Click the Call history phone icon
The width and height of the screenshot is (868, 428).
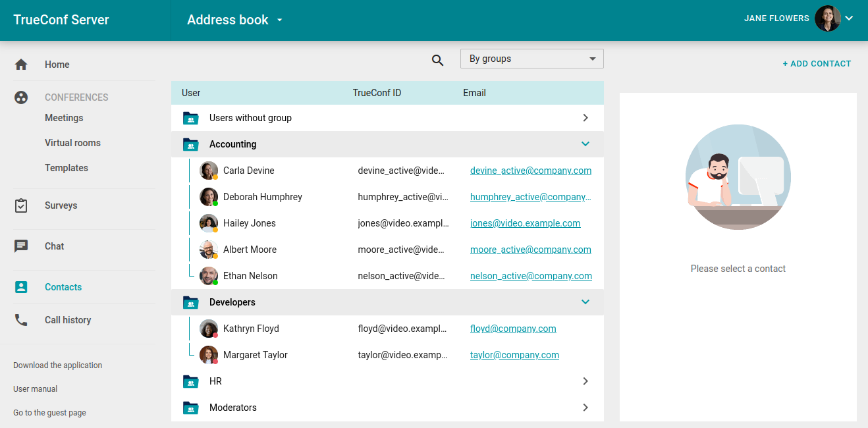pyautogui.click(x=21, y=320)
